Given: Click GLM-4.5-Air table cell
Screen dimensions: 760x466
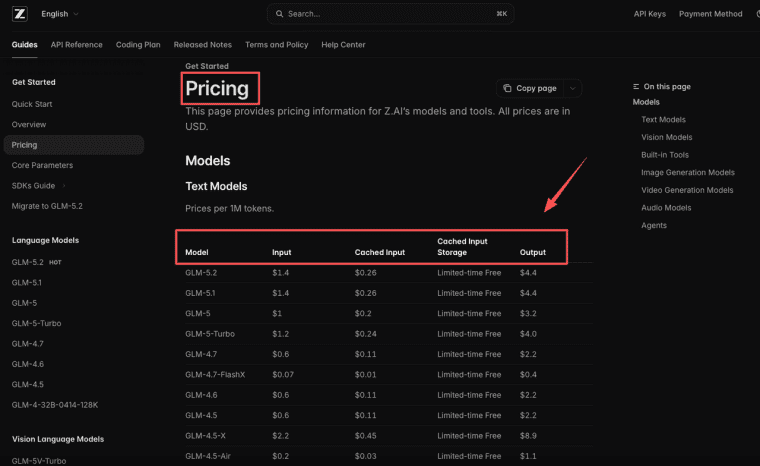Looking at the screenshot, I should coord(208,456).
